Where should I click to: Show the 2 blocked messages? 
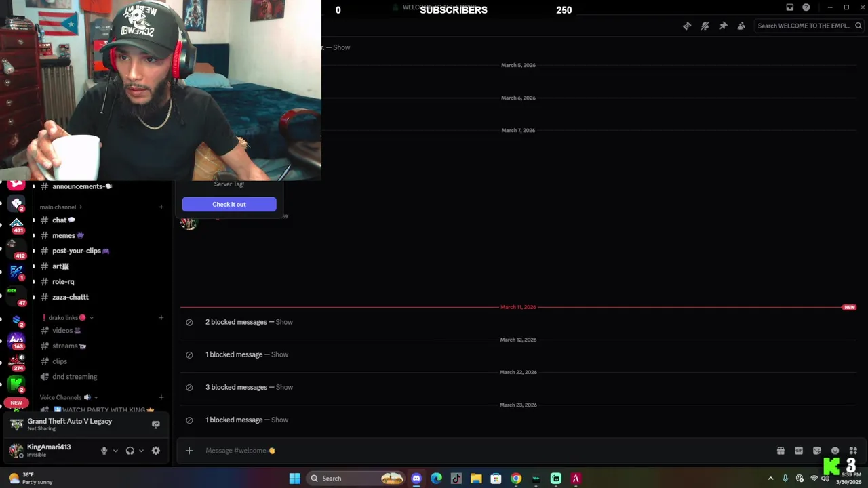click(x=284, y=322)
